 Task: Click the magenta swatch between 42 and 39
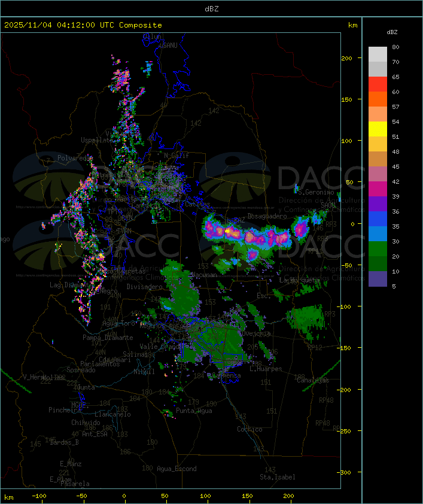pyautogui.click(x=378, y=189)
